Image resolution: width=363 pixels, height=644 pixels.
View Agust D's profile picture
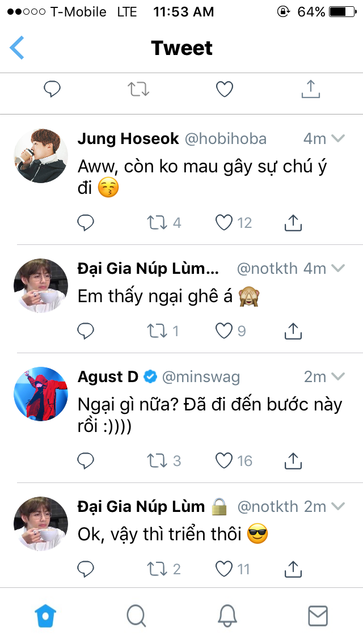click(40, 394)
